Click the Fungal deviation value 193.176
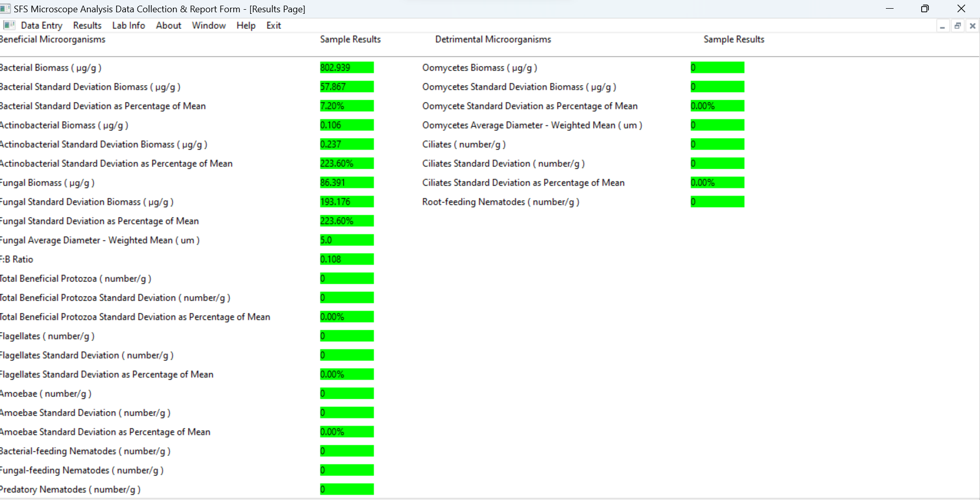This screenshot has height=500, width=980. pyautogui.click(x=347, y=202)
